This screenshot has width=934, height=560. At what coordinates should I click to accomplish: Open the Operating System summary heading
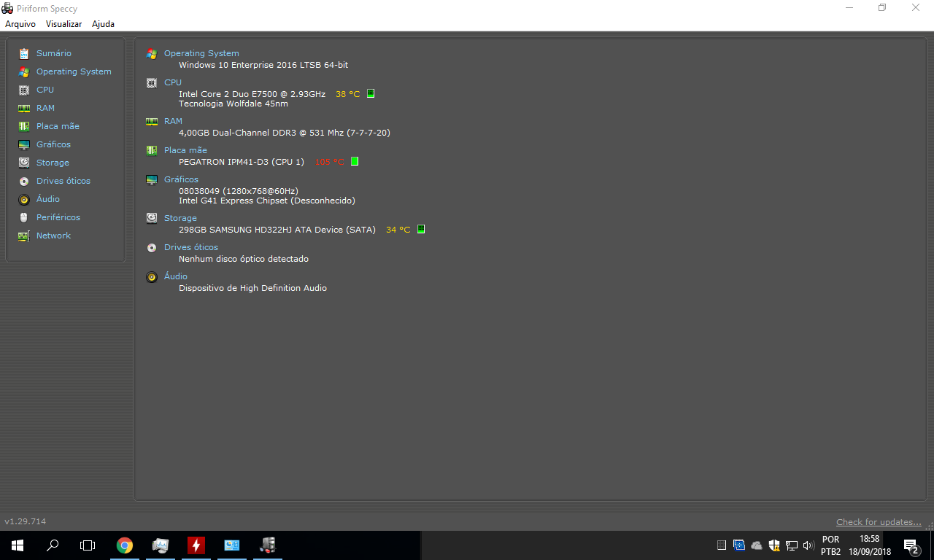[201, 53]
